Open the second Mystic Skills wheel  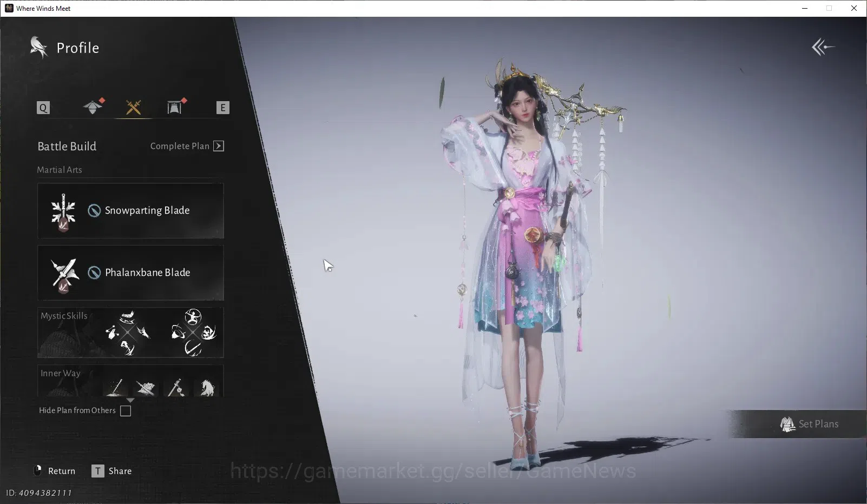point(193,333)
